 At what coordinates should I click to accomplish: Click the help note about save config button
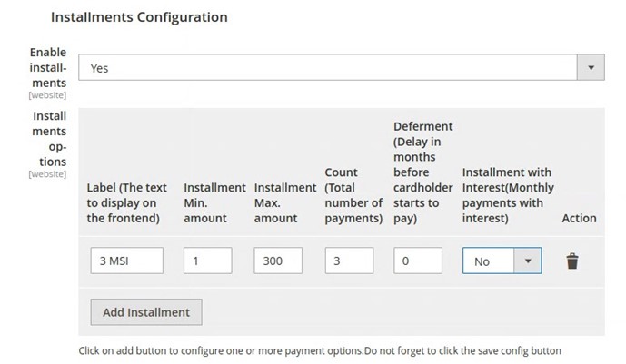(320, 351)
